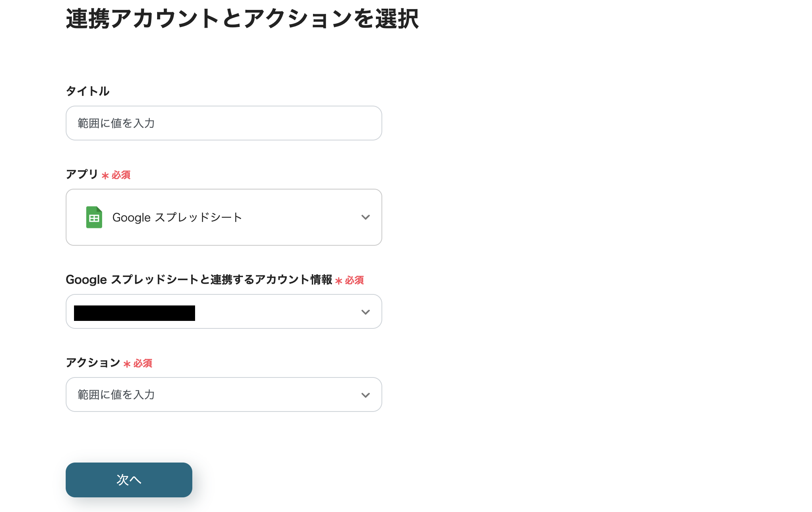Select the currently linked Google account entry

[134, 313]
